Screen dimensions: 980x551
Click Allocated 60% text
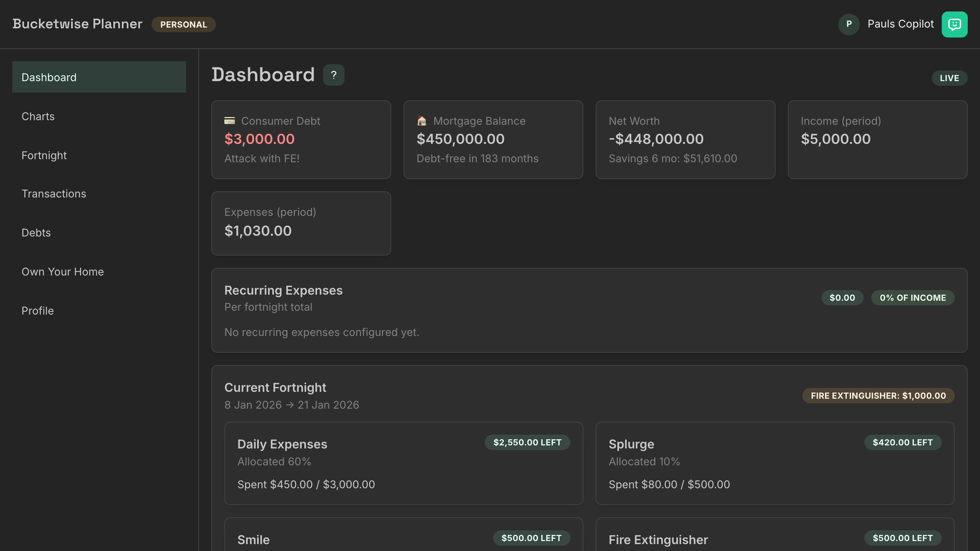(274, 461)
